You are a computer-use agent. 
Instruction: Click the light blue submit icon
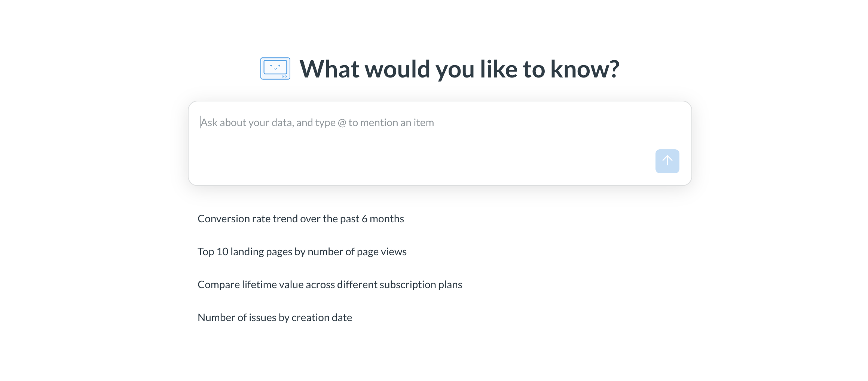(x=667, y=161)
